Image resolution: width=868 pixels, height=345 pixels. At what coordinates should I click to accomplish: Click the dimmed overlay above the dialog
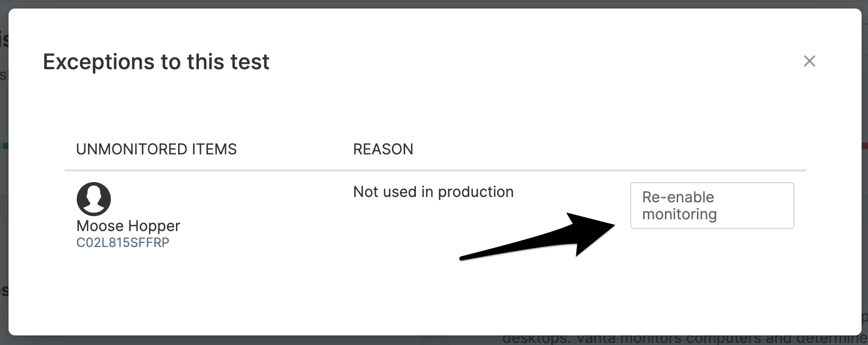pos(434,4)
